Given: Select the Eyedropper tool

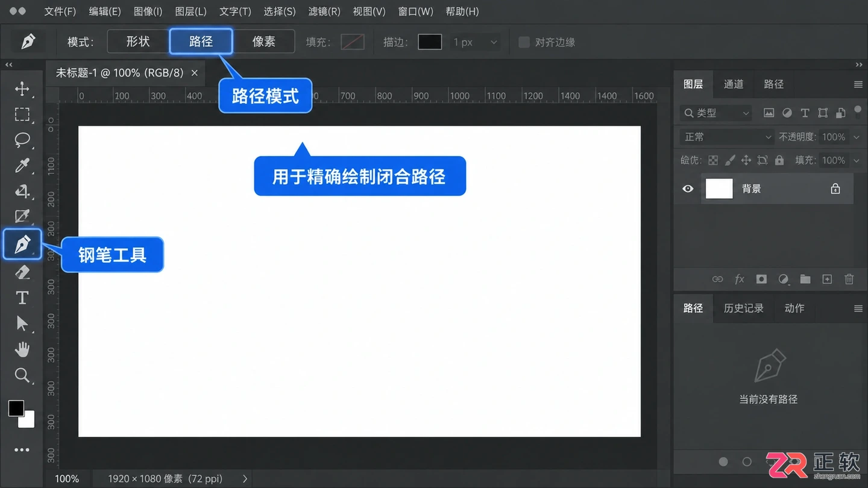Looking at the screenshot, I should tap(22, 165).
